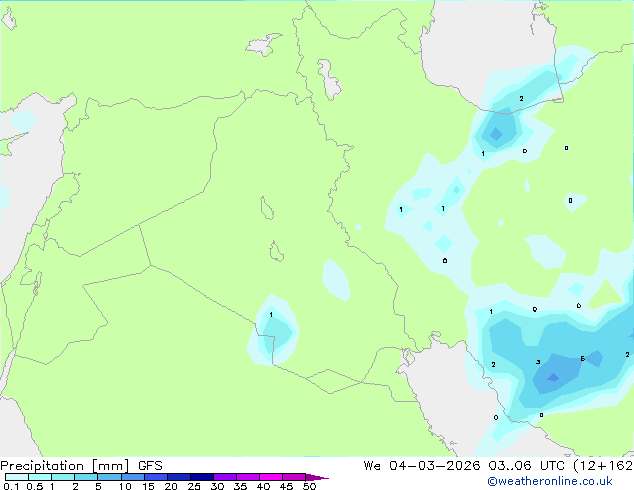Select the 45–50 mm legend color swatch
This screenshot has height=490, width=634.
[294, 477]
